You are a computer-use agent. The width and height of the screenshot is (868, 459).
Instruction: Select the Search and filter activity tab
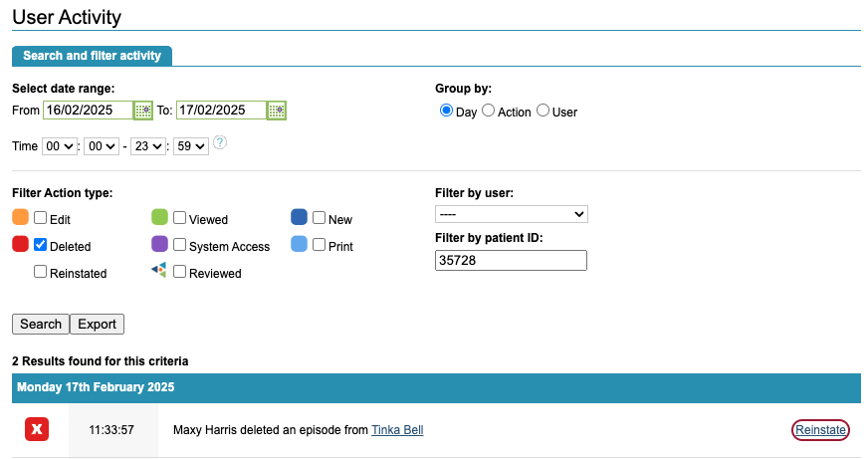93,56
